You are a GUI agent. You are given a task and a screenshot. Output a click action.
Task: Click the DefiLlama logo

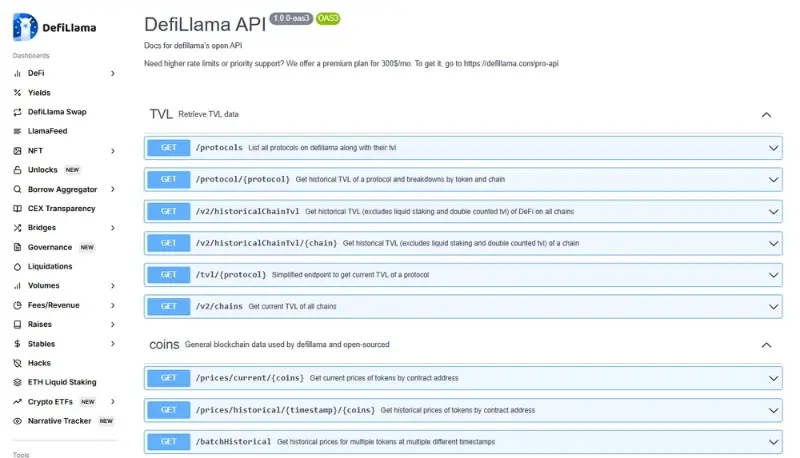pos(54,27)
